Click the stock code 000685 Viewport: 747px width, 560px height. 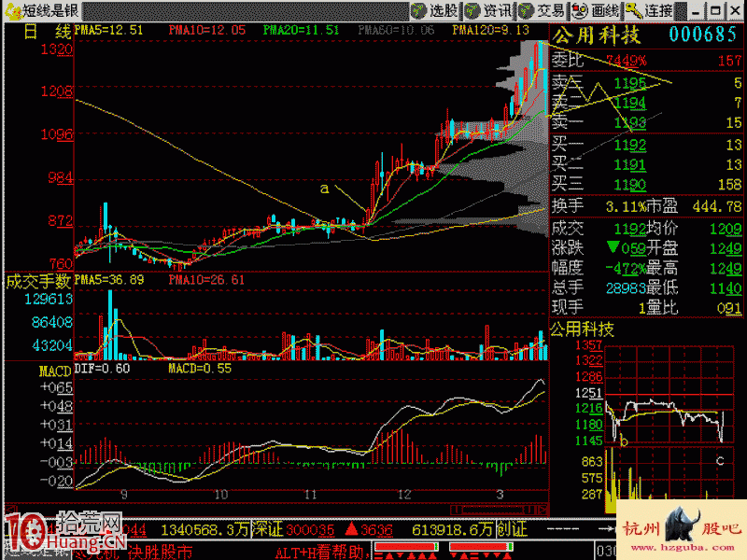(x=703, y=35)
